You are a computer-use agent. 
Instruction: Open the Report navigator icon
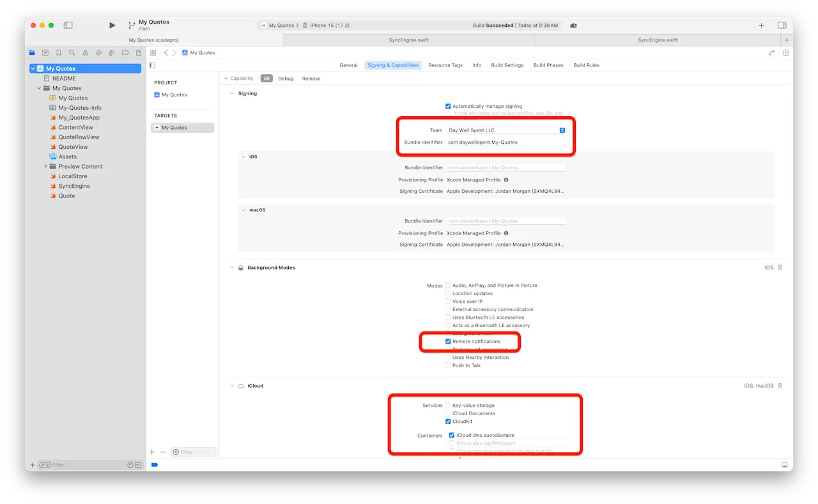[x=139, y=53]
